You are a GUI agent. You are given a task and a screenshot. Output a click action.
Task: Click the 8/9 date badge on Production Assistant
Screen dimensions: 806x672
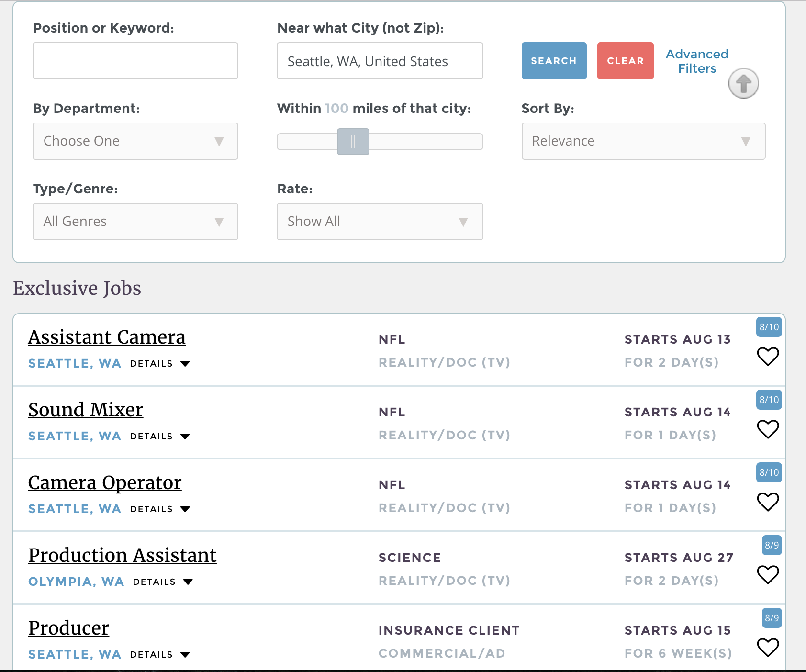click(x=772, y=545)
